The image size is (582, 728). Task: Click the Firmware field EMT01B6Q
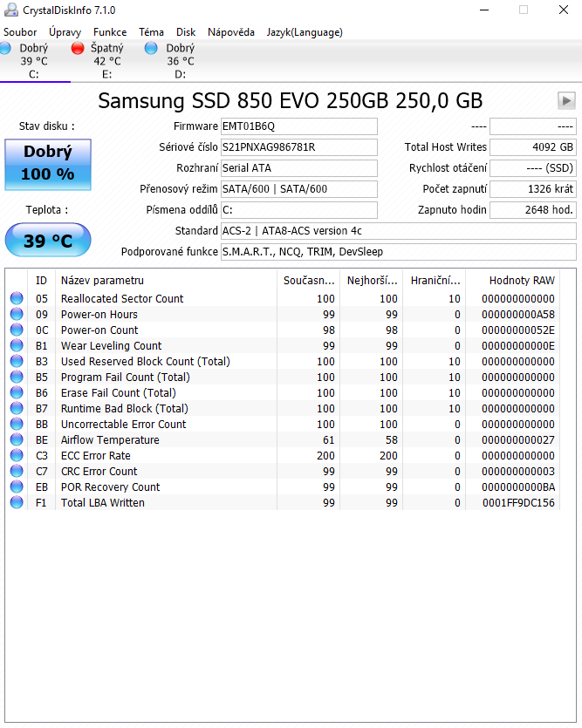299,126
